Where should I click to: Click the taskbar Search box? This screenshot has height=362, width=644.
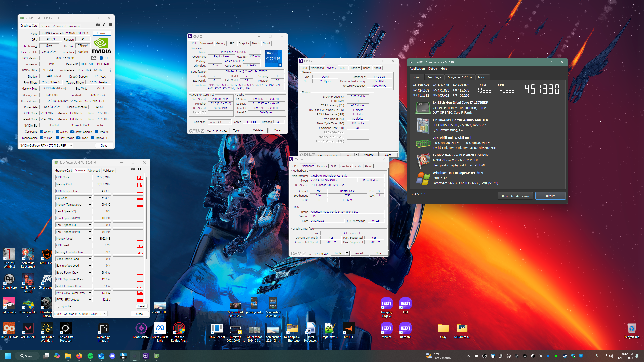[x=27, y=356]
